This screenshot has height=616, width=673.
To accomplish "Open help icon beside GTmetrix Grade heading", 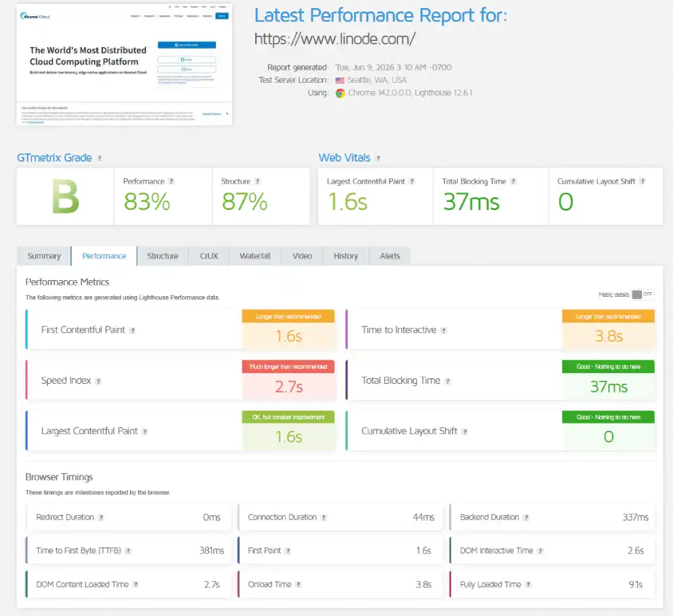I will coord(100,158).
